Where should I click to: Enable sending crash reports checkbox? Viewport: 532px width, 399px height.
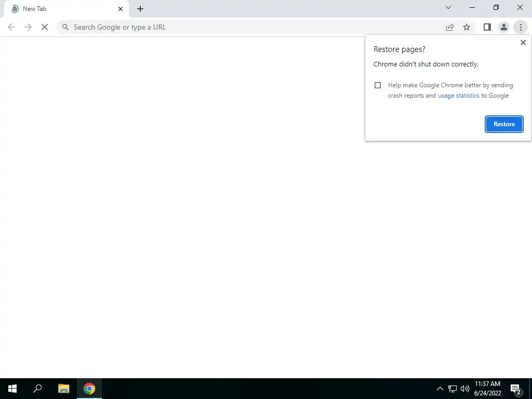(x=378, y=85)
